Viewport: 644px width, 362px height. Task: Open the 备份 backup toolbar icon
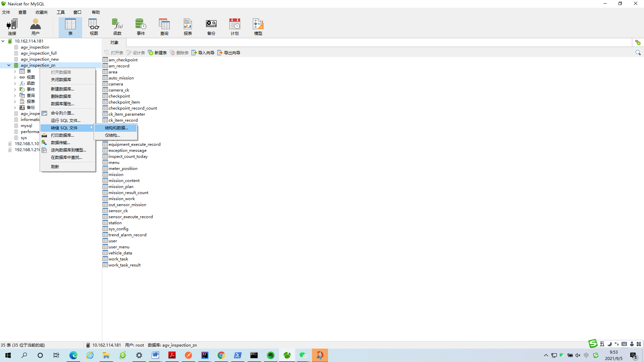[211, 27]
